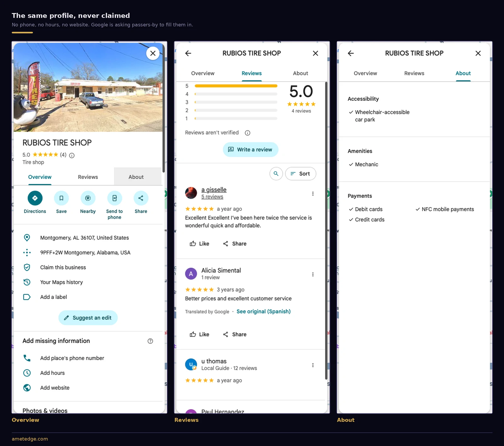Like a gisselle's review
This screenshot has width=504, height=446.
click(199, 244)
